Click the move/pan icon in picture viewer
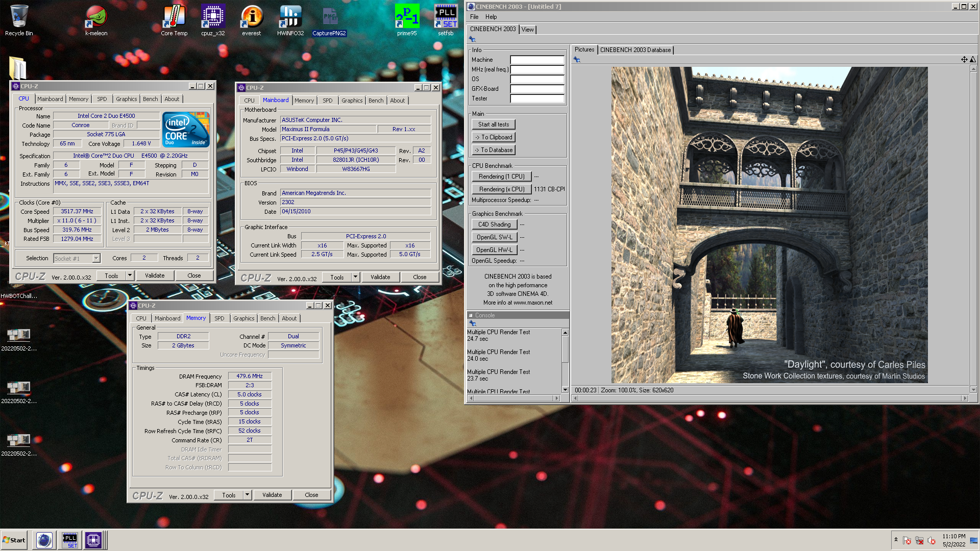The height and width of the screenshot is (551, 980). 964,60
